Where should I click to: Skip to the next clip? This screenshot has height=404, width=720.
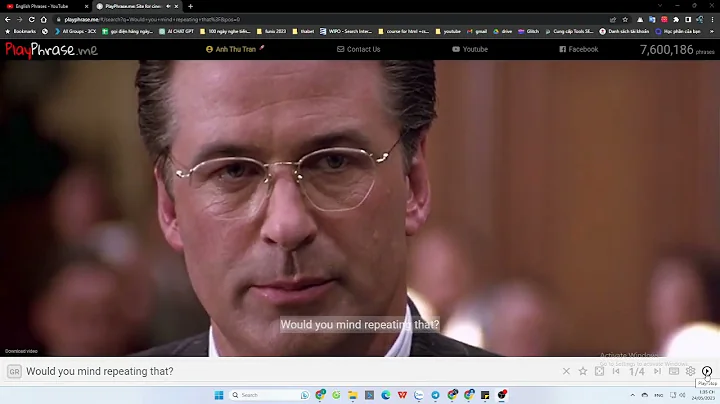pos(657,371)
